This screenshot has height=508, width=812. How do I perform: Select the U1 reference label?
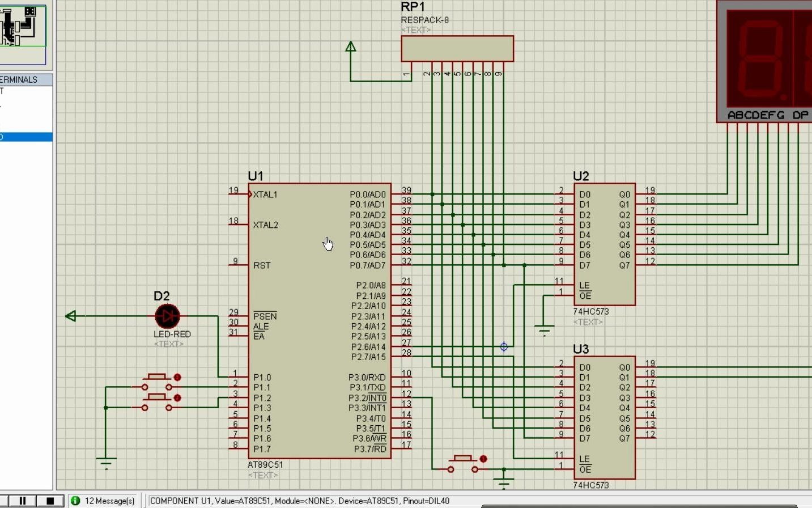(x=256, y=176)
